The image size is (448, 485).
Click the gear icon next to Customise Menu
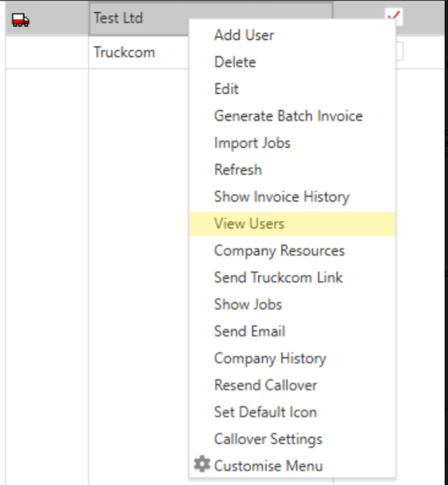coord(202,465)
